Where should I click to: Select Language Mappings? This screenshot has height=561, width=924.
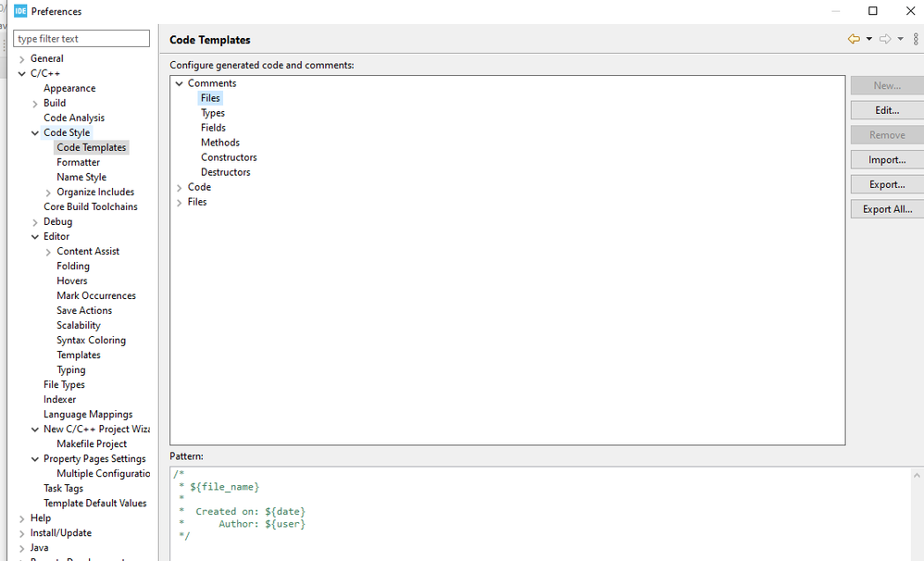point(88,414)
